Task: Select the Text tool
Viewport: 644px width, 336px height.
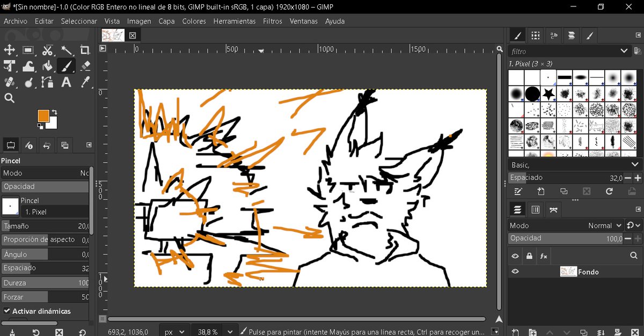Action: (67, 82)
